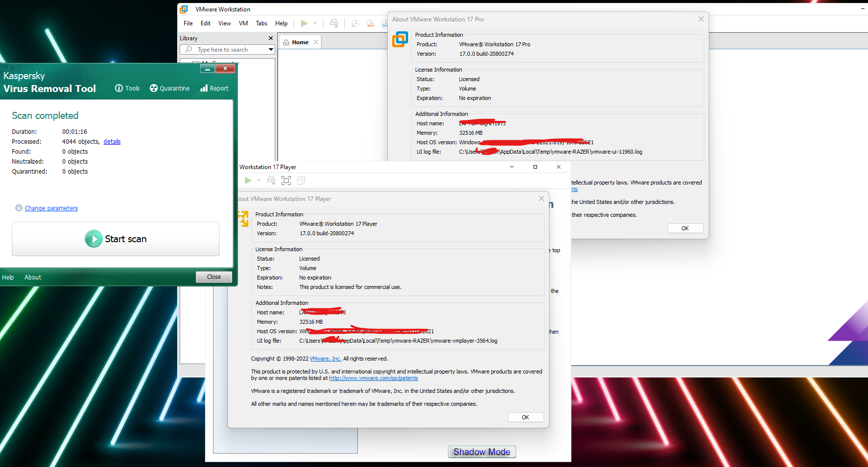The height and width of the screenshot is (467, 868).
Task: Click the Pro version '17.0.0 build-20800274' text
Action: (x=486, y=54)
